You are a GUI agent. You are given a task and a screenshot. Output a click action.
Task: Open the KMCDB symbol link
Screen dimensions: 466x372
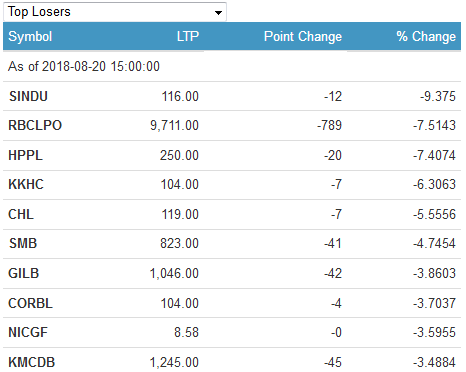click(32, 362)
